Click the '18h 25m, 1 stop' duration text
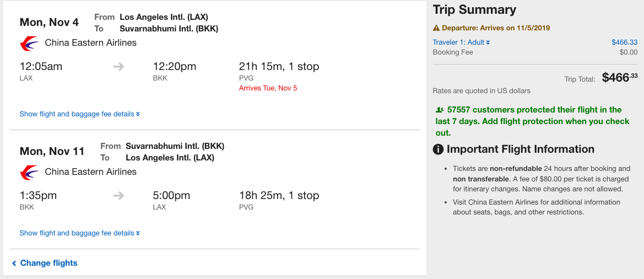 tap(279, 196)
